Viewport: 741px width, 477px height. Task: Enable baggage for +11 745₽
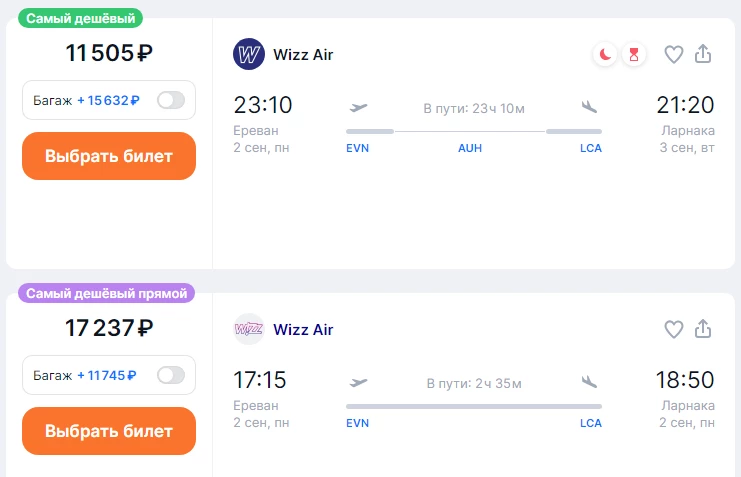(171, 375)
